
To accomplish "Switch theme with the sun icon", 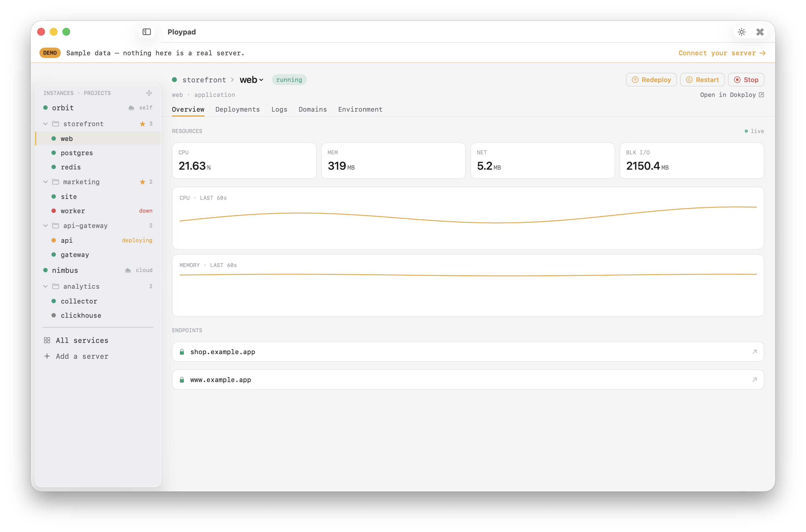I will pyautogui.click(x=741, y=32).
